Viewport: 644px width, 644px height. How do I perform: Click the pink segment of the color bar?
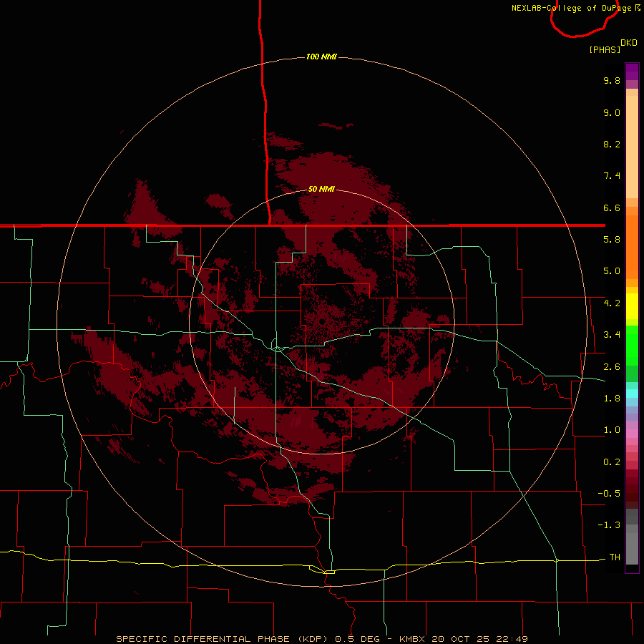tap(632, 434)
